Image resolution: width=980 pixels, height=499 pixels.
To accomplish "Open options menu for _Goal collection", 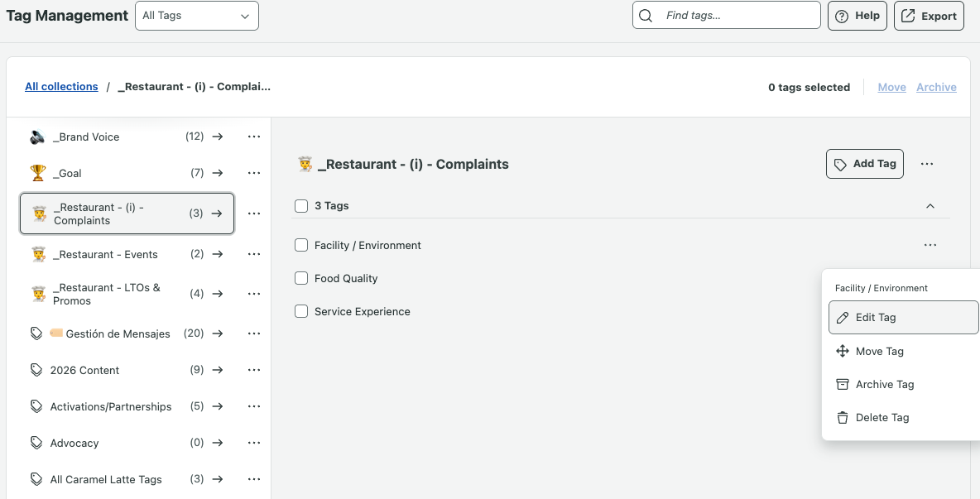I will (x=254, y=173).
